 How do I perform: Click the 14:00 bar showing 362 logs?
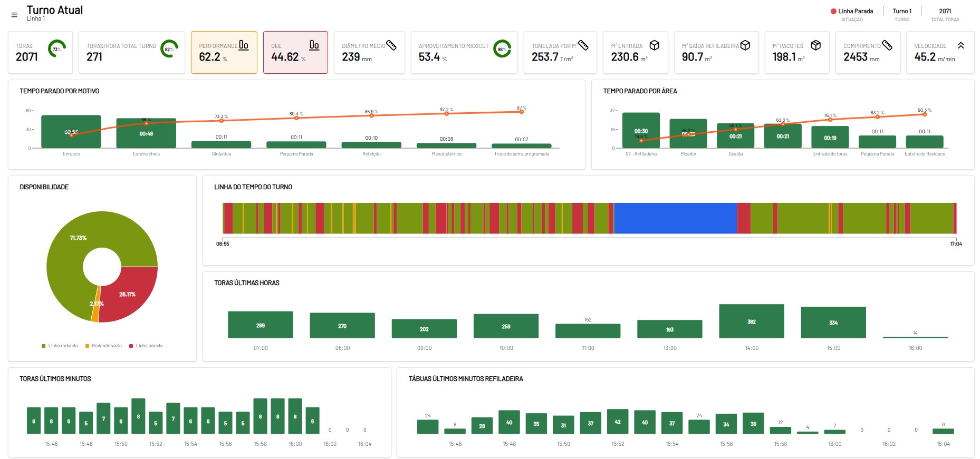[x=752, y=321]
